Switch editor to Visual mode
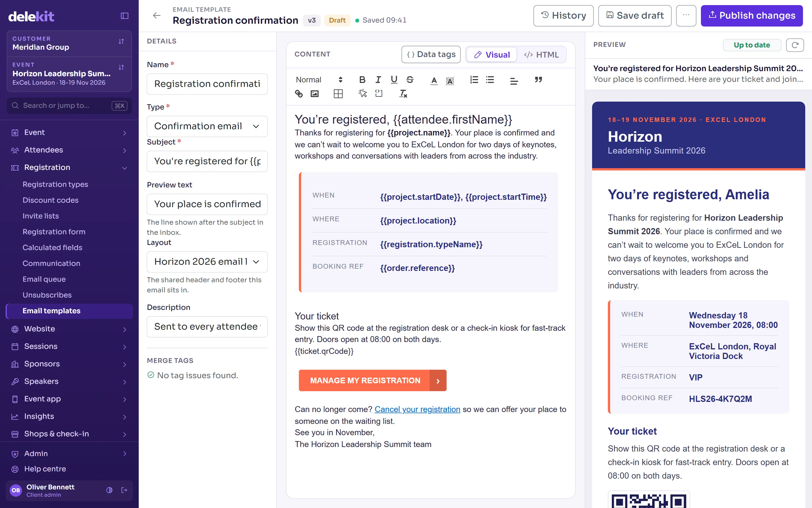Image resolution: width=812 pixels, height=508 pixels. [491, 54]
